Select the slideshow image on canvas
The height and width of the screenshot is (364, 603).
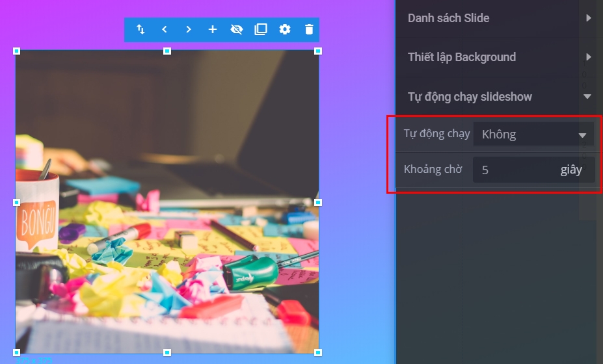point(167,202)
